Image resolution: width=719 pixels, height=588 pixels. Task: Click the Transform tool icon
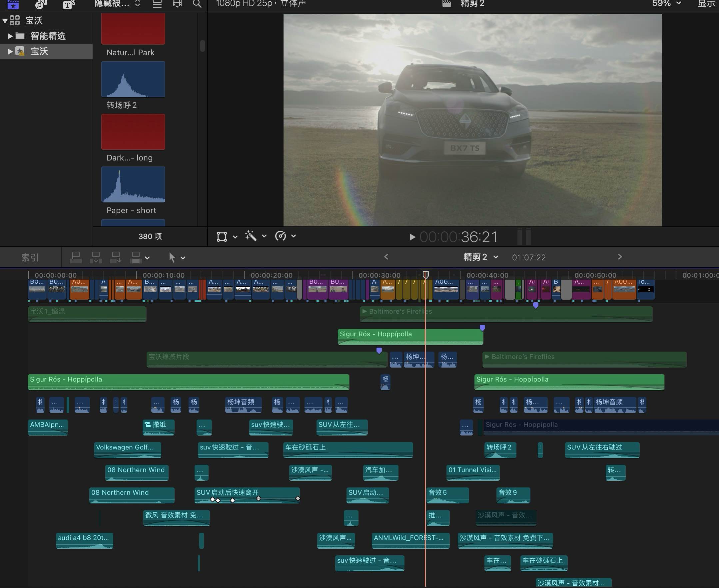click(222, 236)
